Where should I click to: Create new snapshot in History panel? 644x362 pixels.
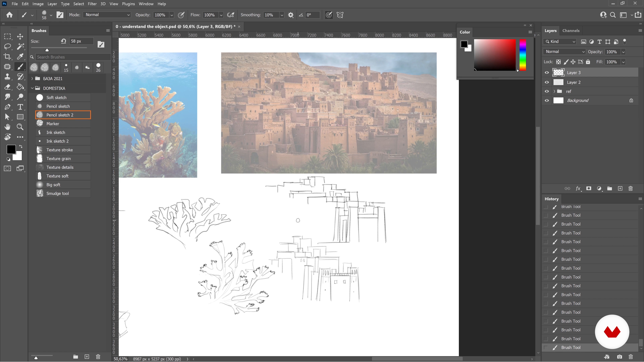click(620, 357)
